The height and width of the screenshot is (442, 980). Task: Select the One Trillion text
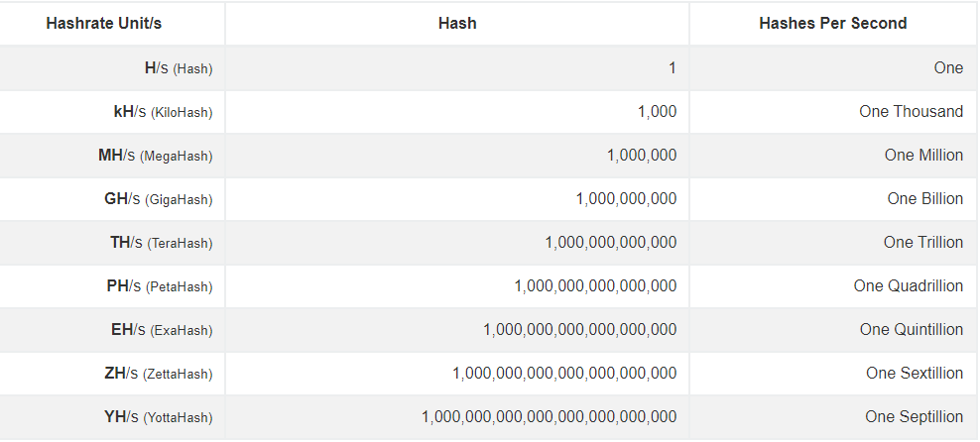coord(923,242)
